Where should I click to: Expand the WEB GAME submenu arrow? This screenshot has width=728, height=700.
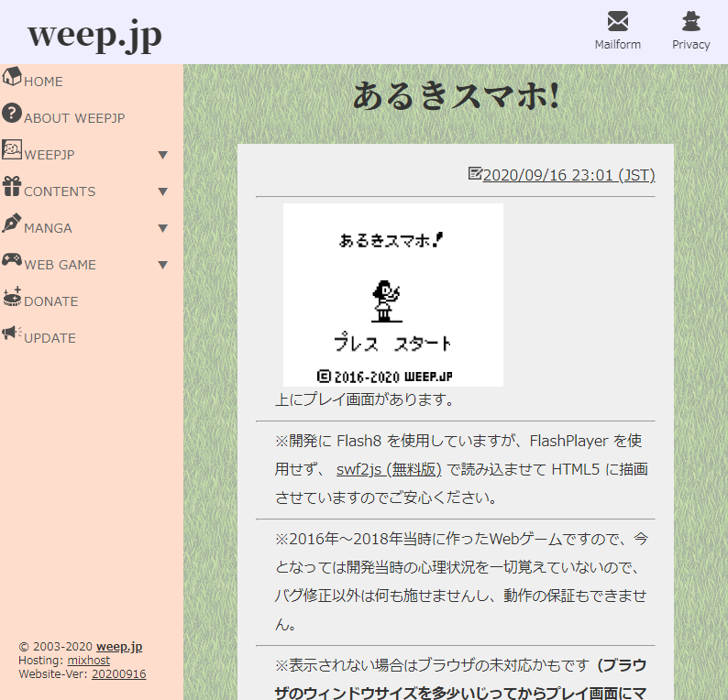pos(162,265)
